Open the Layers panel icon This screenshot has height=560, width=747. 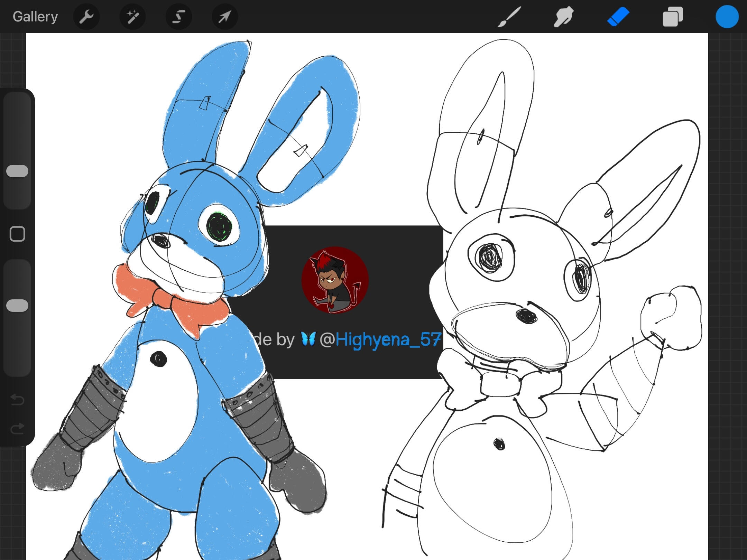click(x=672, y=17)
